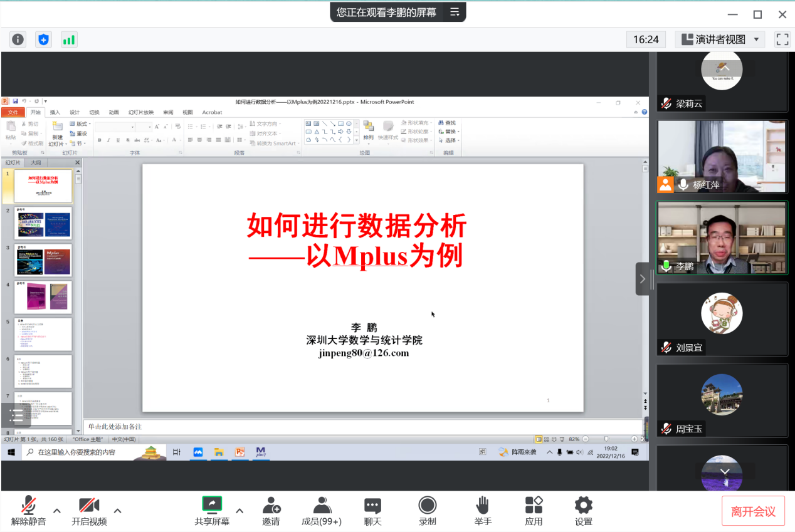
Task: Switch to PowerPoint 幻灯片放映 tab
Action: click(141, 112)
